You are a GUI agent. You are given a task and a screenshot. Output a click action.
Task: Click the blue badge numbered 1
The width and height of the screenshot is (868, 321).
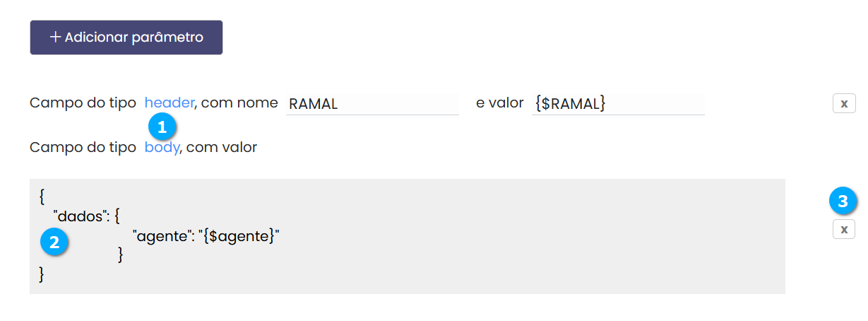click(162, 127)
